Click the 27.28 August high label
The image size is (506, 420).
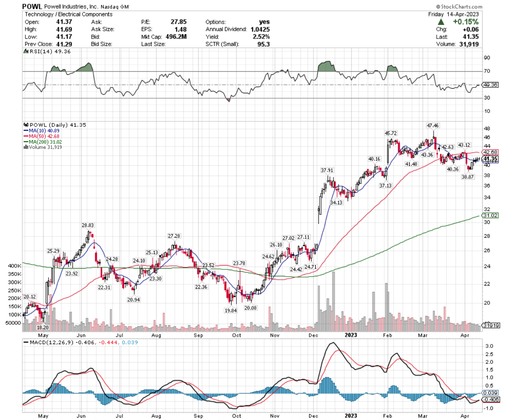[174, 236]
